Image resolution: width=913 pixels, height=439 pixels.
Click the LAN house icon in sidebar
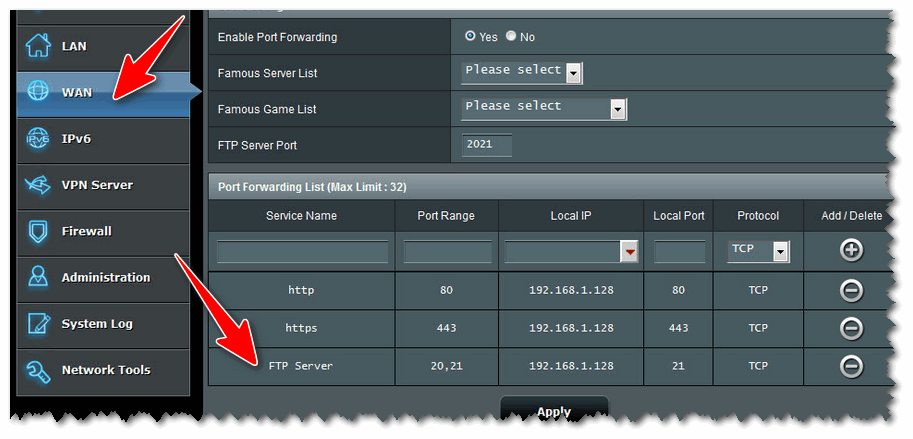[x=38, y=46]
